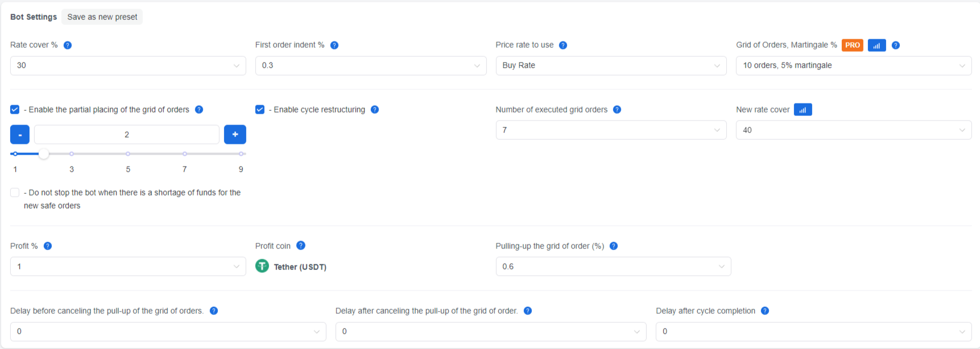The width and height of the screenshot is (980, 349).
Task: Open chart icon next to Grid of Orders PRO badge
Action: (876, 45)
